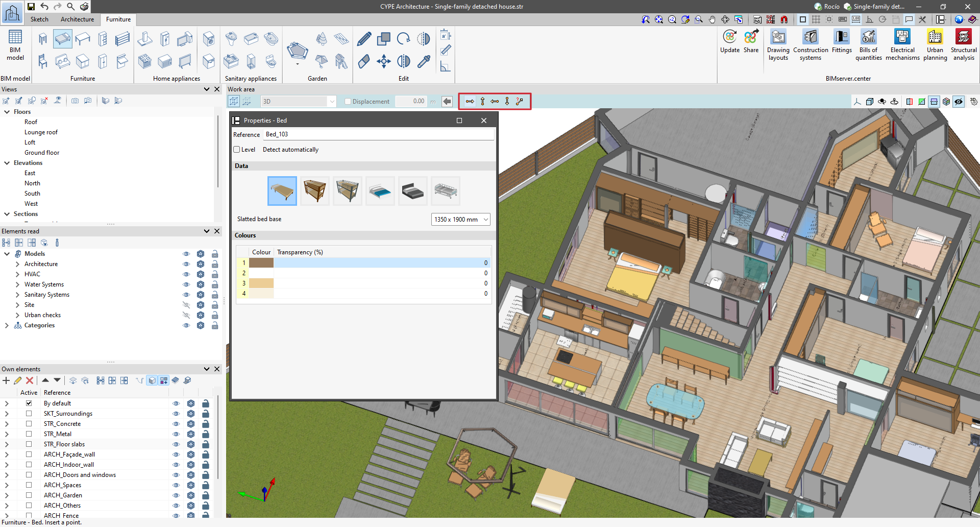Image resolution: width=980 pixels, height=527 pixels.
Task: Select the Move tool in Edit group
Action: [x=383, y=62]
